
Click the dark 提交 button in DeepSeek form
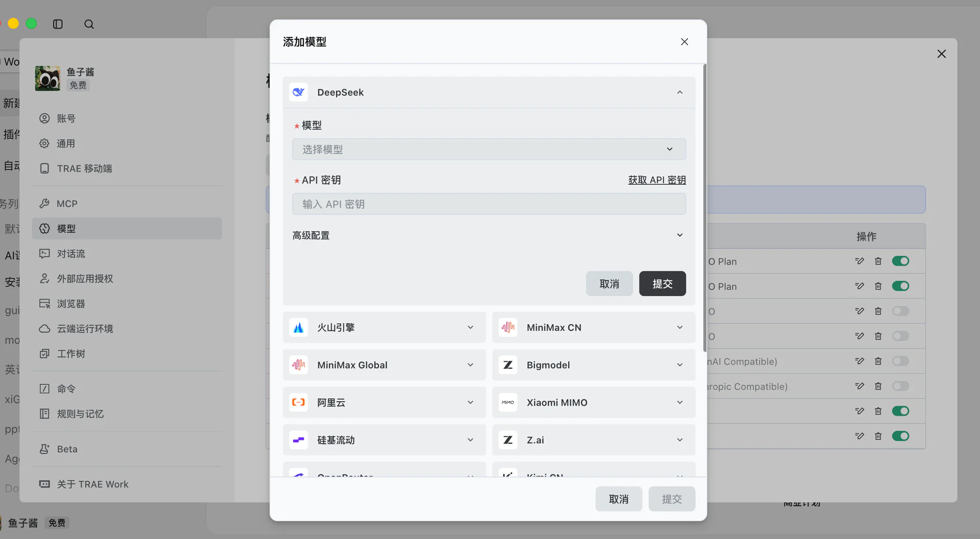coord(663,284)
